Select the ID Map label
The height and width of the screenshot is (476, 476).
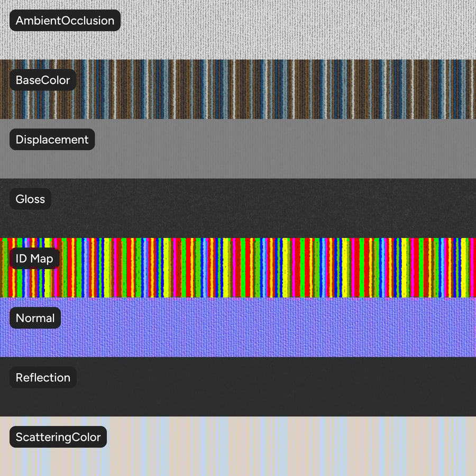34,258
